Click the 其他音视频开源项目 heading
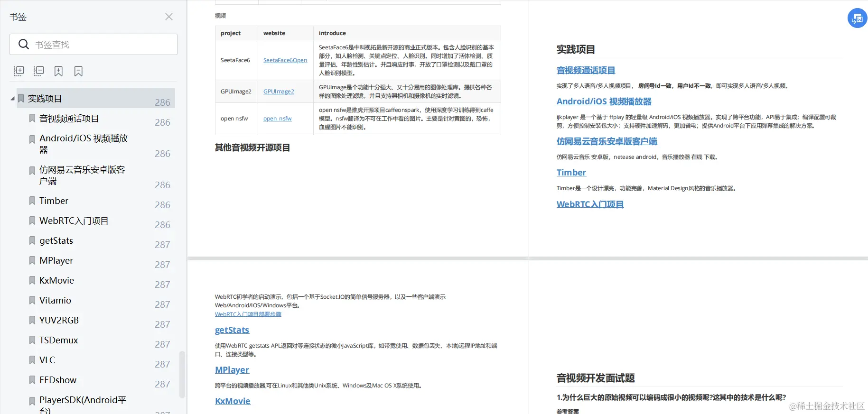868x414 pixels. click(252, 147)
